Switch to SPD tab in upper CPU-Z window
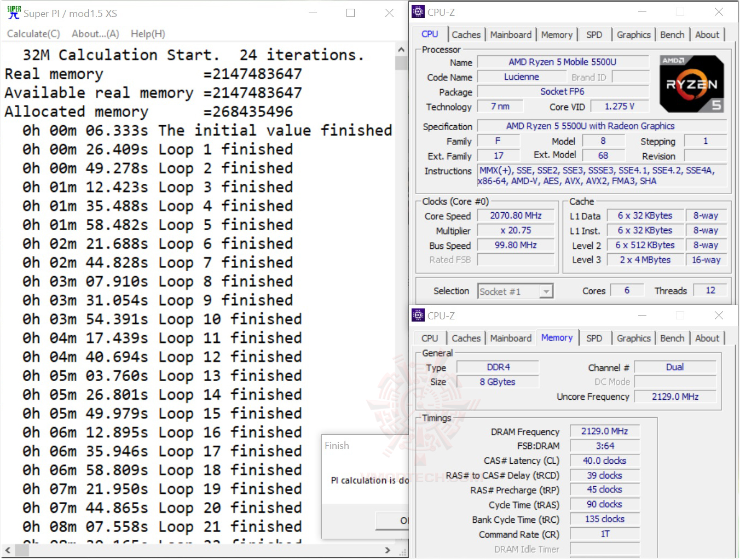The width and height of the screenshot is (740, 560). (594, 34)
